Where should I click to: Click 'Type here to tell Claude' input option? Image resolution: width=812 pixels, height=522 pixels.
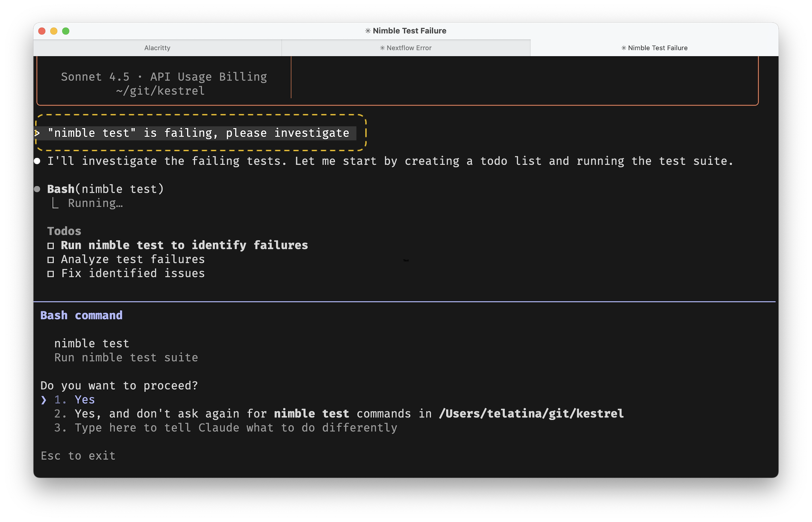pos(236,428)
